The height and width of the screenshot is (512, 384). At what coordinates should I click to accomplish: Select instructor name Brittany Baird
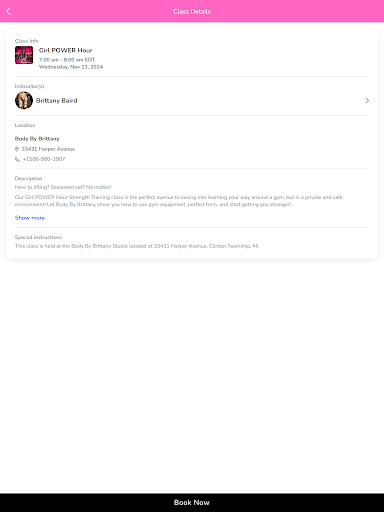click(x=57, y=101)
